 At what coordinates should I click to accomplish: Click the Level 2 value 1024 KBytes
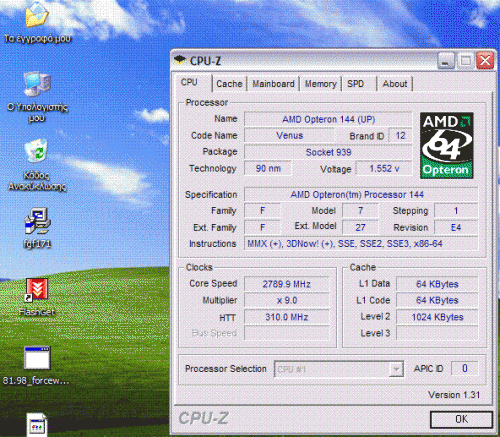[x=437, y=317]
